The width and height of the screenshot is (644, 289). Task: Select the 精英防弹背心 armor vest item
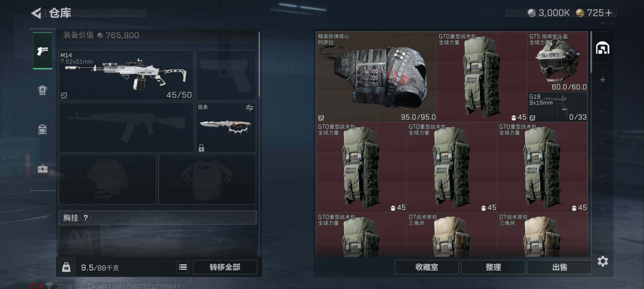(x=376, y=77)
